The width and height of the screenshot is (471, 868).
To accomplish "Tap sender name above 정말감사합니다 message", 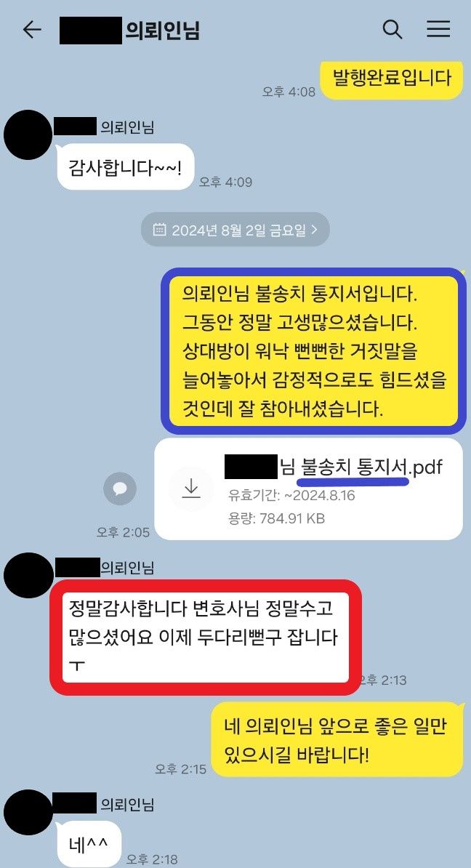I will [x=105, y=568].
